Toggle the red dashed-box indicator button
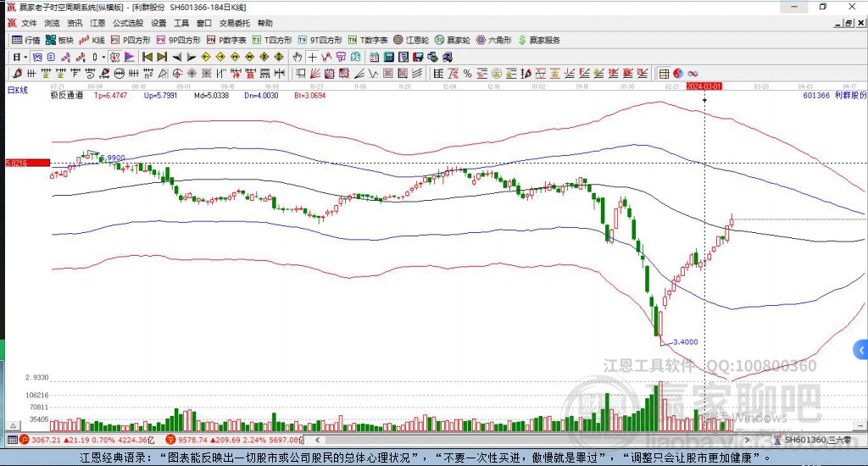The width and height of the screenshot is (868, 466). pos(114,57)
